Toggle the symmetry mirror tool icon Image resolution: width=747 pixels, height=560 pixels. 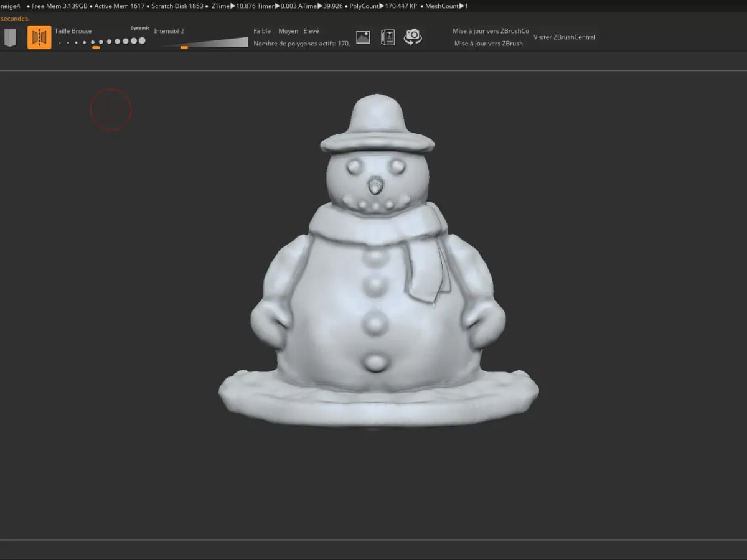(x=39, y=37)
